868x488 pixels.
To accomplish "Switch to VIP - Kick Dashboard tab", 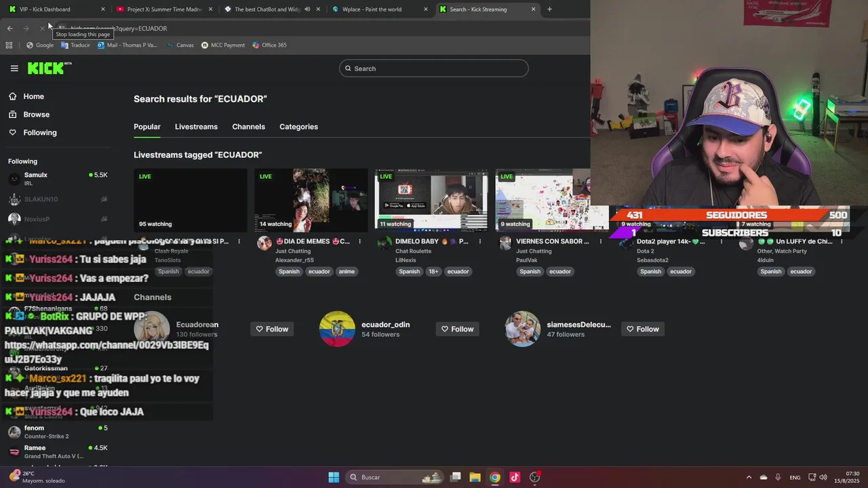I will click(x=56, y=9).
